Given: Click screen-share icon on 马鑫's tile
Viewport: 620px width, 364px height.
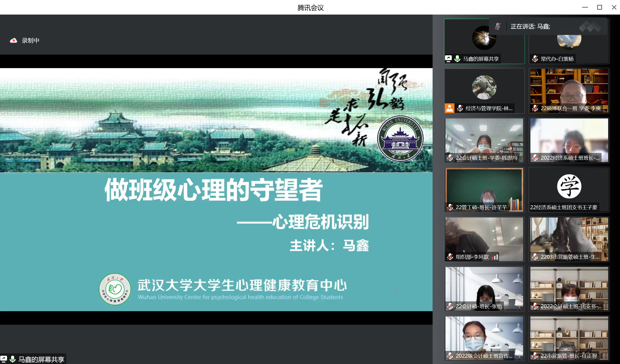Looking at the screenshot, I should pyautogui.click(x=448, y=59).
